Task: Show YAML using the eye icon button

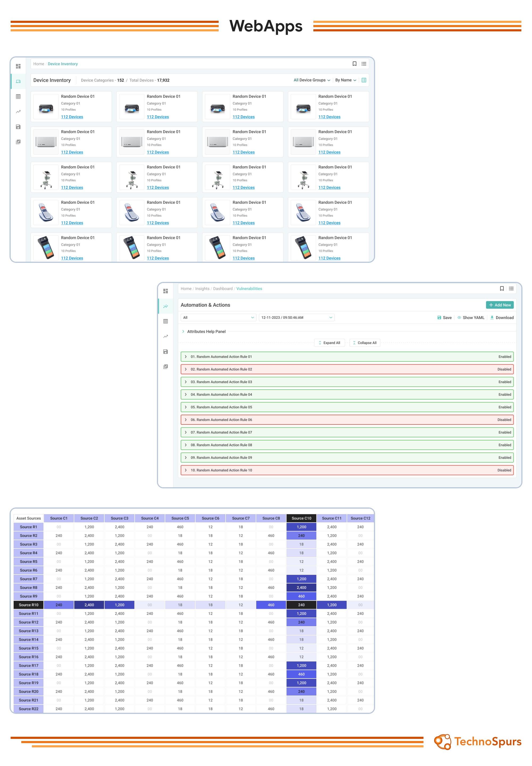Action: pyautogui.click(x=471, y=318)
